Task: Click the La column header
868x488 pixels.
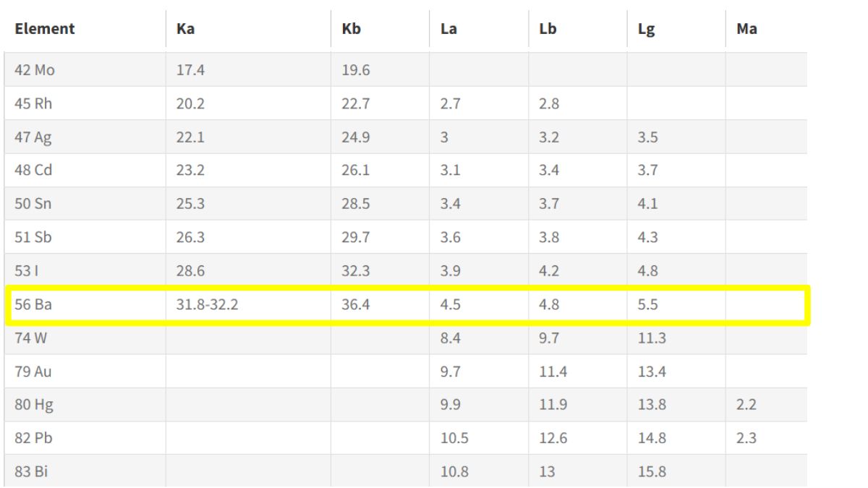Action: pyautogui.click(x=448, y=30)
